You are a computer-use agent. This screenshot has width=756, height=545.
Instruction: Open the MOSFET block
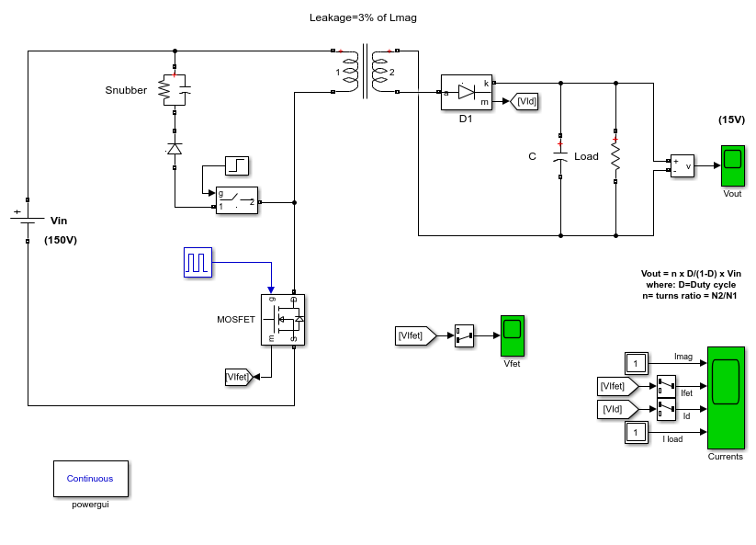point(283,320)
